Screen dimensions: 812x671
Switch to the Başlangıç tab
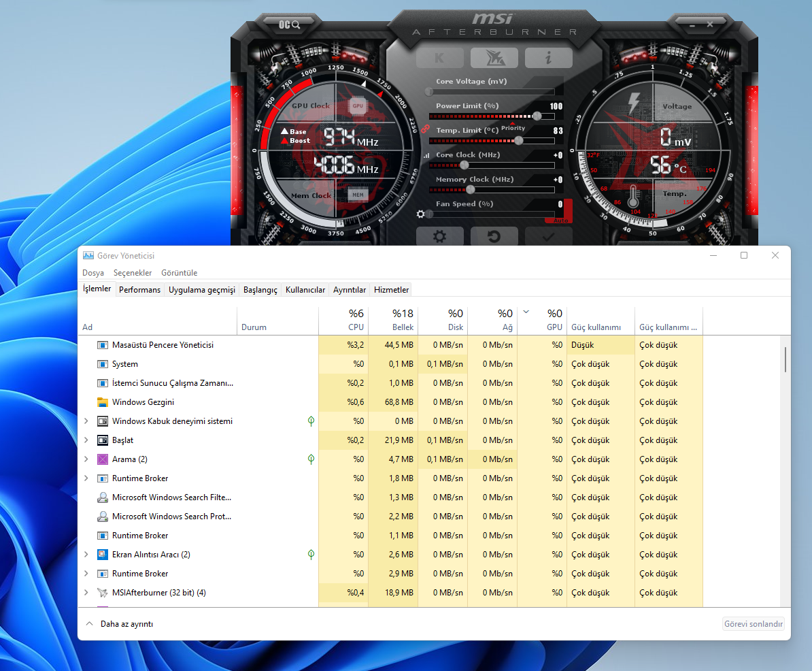click(260, 290)
